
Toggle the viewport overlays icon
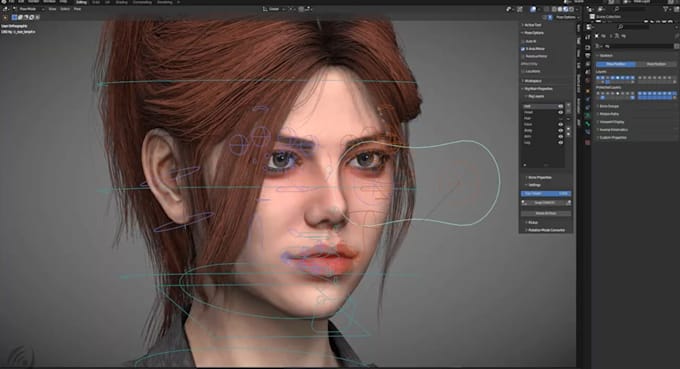point(533,9)
